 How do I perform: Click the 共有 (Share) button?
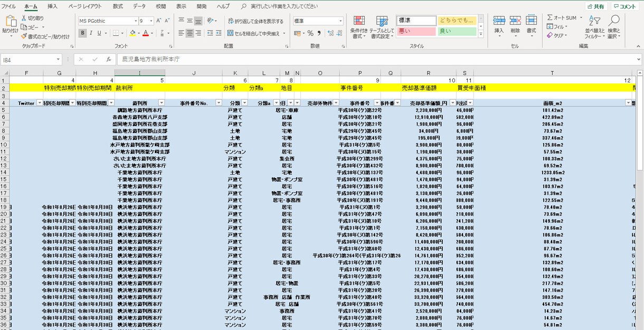pos(595,6)
